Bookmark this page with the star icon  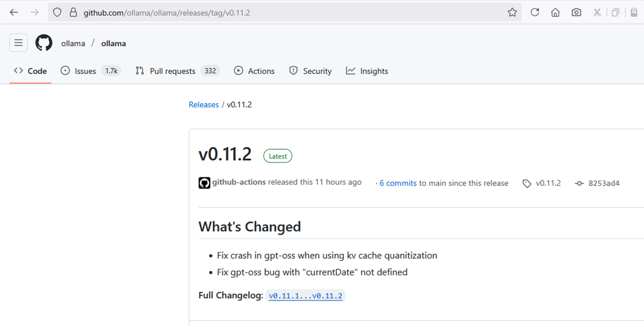[x=512, y=12]
